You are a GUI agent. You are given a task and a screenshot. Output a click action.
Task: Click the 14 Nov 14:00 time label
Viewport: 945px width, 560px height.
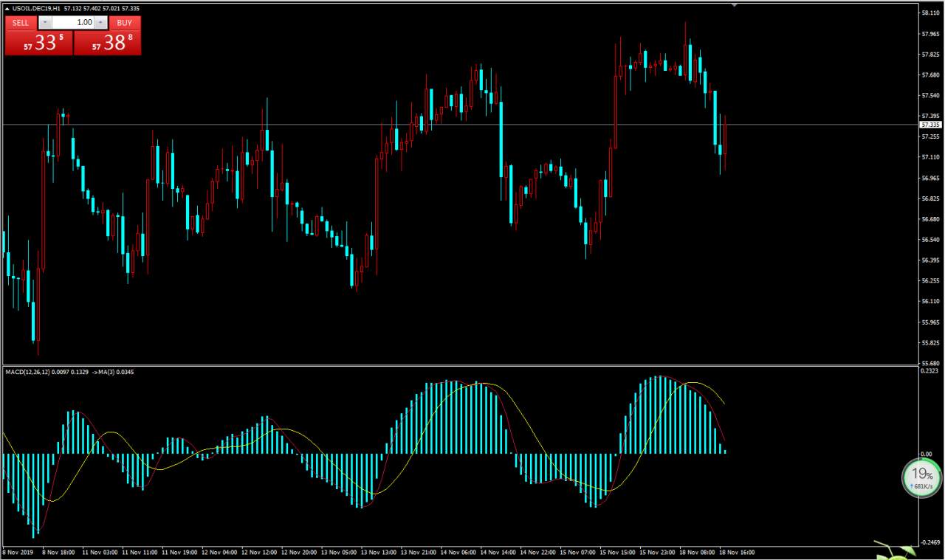pos(498,552)
